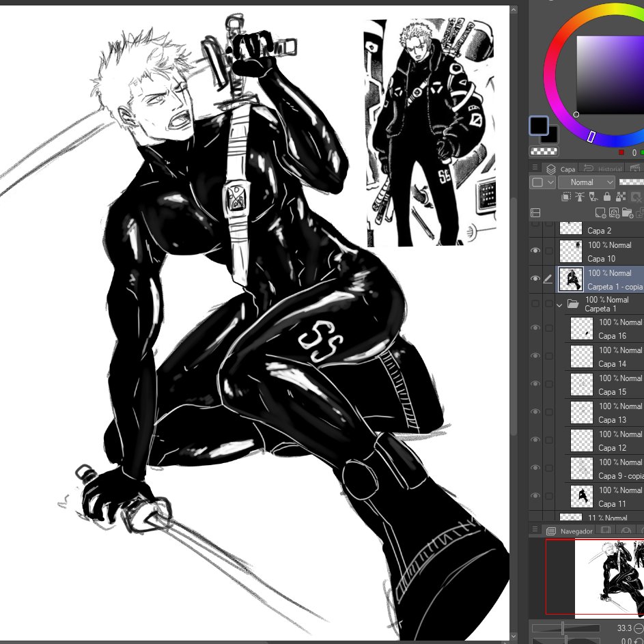
Task: Toggle lock column on Capa 10 row
Action: 548,251
